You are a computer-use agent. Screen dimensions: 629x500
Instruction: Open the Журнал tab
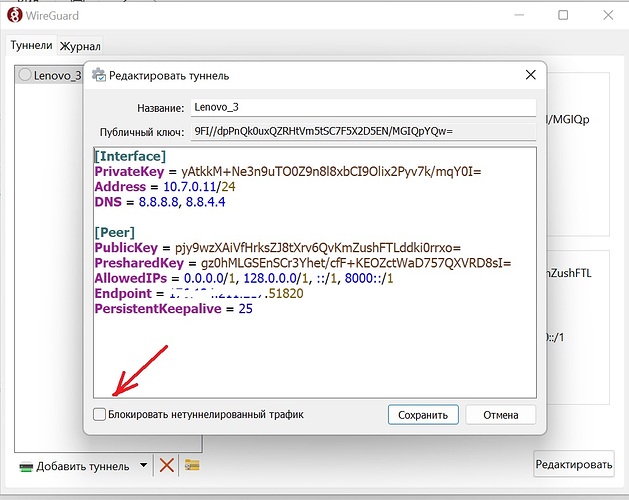(80, 46)
